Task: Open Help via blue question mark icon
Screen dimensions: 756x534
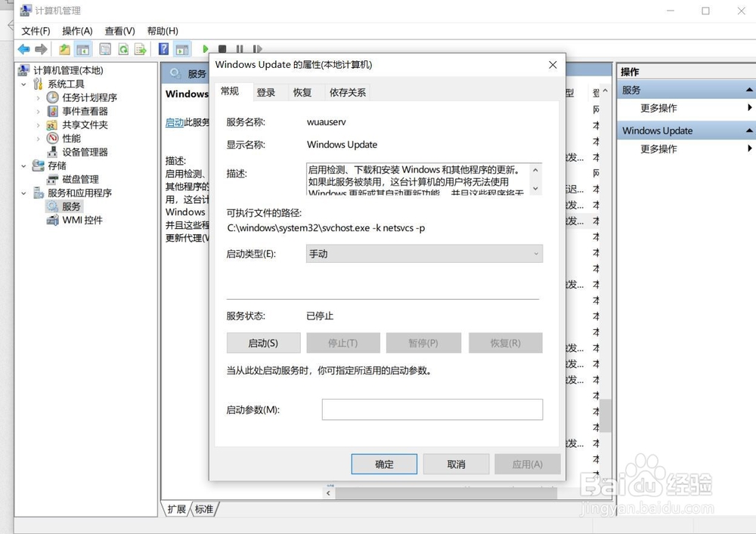Action: pyautogui.click(x=163, y=49)
